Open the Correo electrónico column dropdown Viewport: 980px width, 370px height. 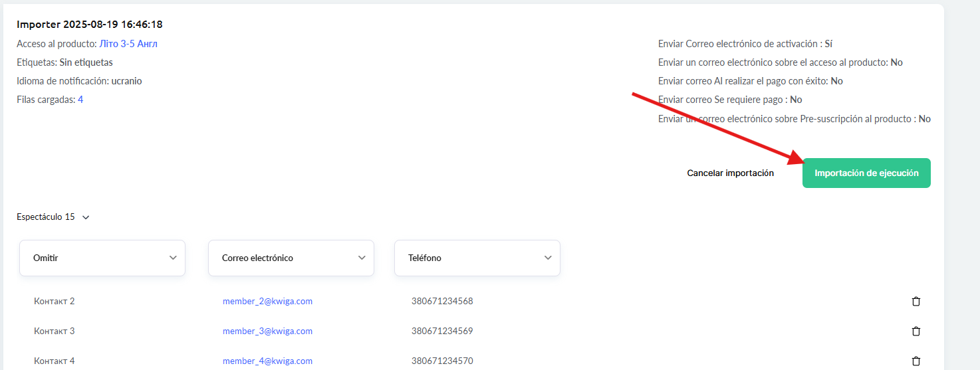291,258
